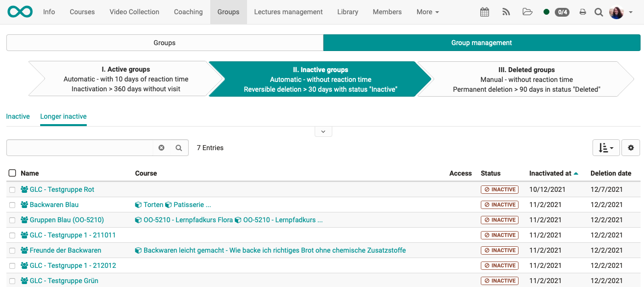Viewport: 644px width, 287px height.
Task: Click the print icon
Action: 583,12
